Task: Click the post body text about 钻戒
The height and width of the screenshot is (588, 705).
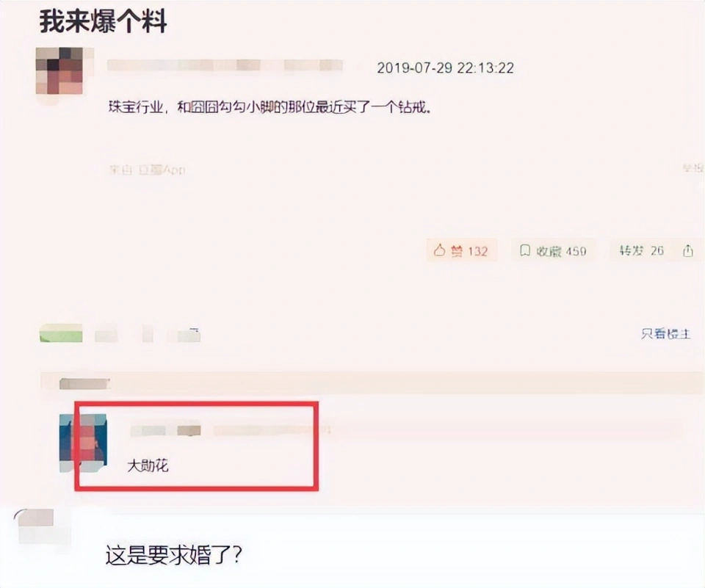Action: pyautogui.click(x=270, y=107)
